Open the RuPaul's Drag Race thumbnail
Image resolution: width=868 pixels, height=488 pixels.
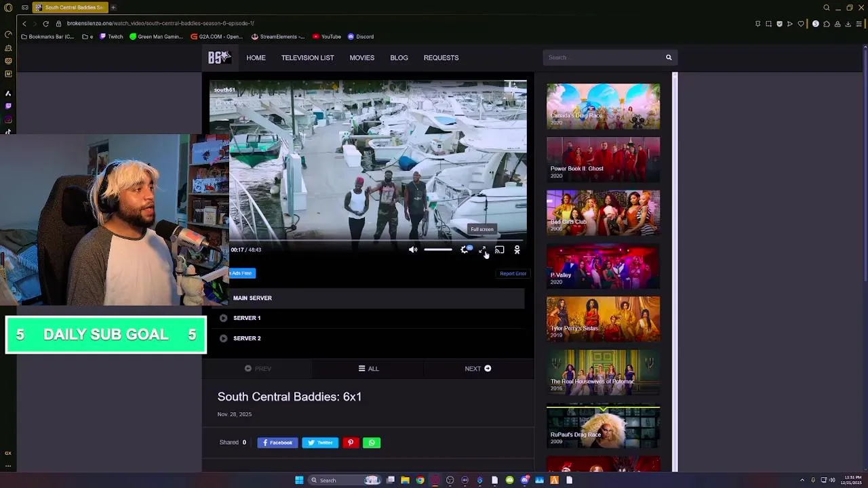tap(603, 426)
